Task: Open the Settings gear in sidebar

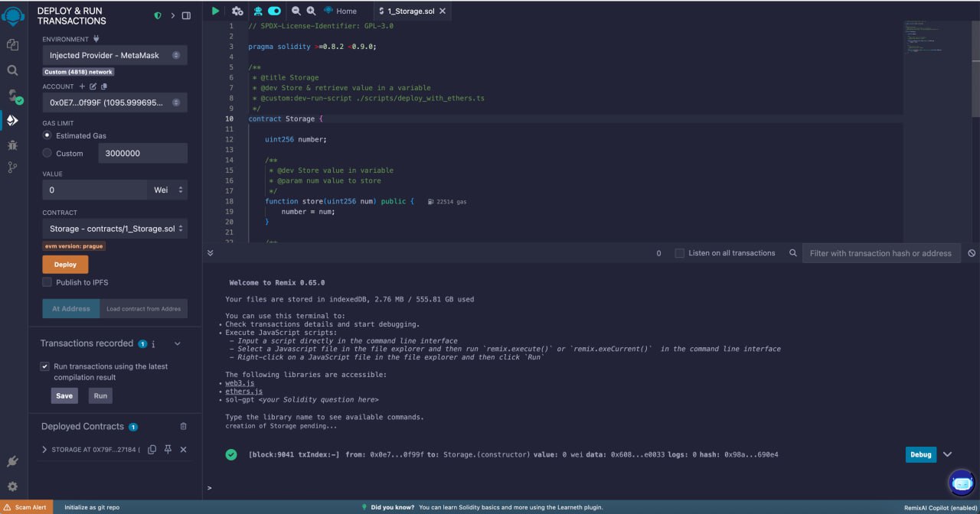Action: [12, 486]
